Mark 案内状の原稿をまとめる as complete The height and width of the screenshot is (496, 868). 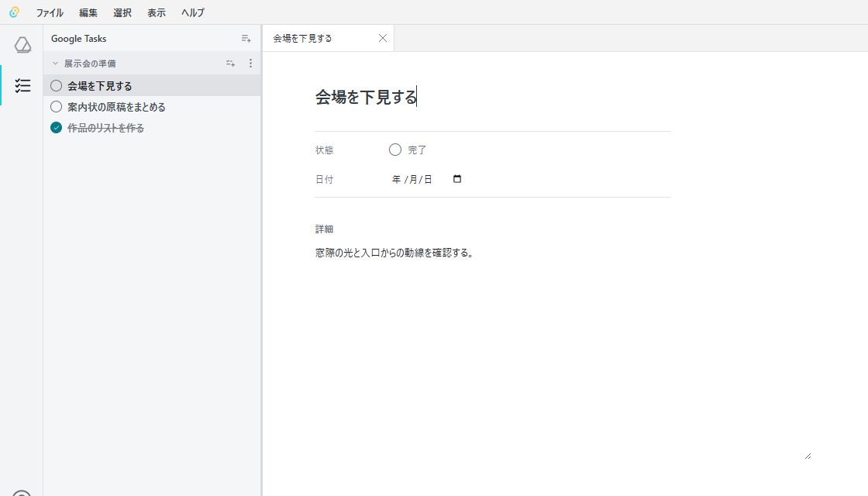56,107
